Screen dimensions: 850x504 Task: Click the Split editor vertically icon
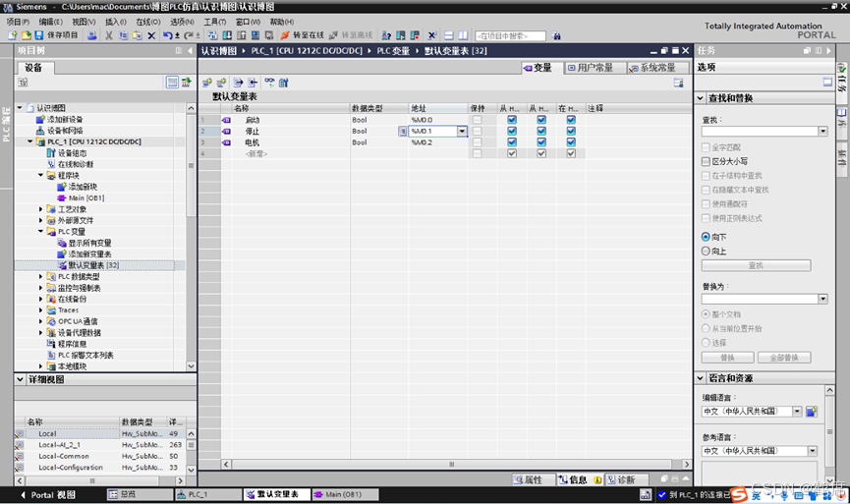pos(463,35)
